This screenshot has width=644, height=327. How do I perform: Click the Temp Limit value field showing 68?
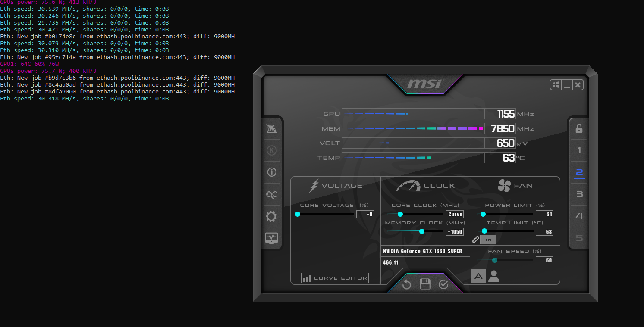(544, 232)
